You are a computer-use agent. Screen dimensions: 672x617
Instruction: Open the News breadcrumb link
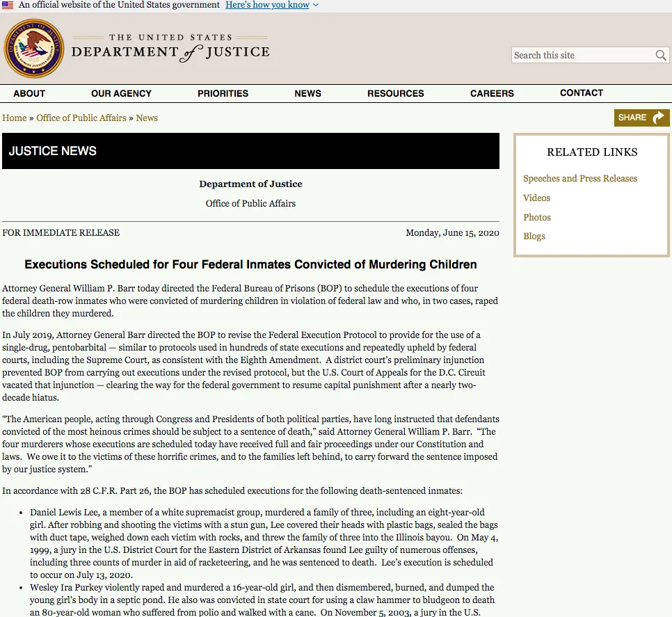click(x=147, y=118)
